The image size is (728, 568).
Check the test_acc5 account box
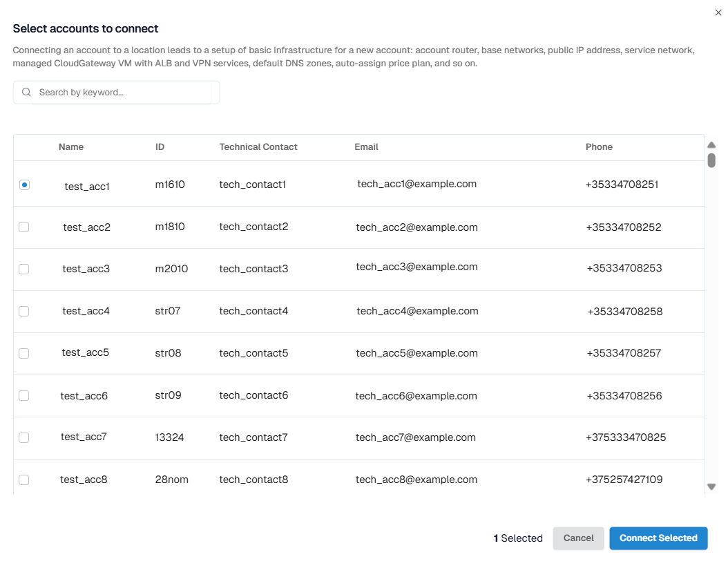pyautogui.click(x=24, y=353)
